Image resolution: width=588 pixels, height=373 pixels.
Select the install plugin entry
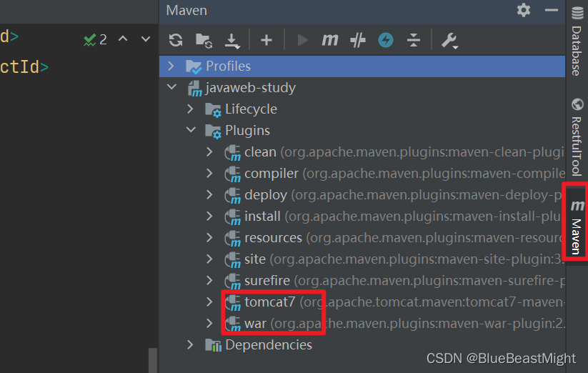tap(362, 216)
